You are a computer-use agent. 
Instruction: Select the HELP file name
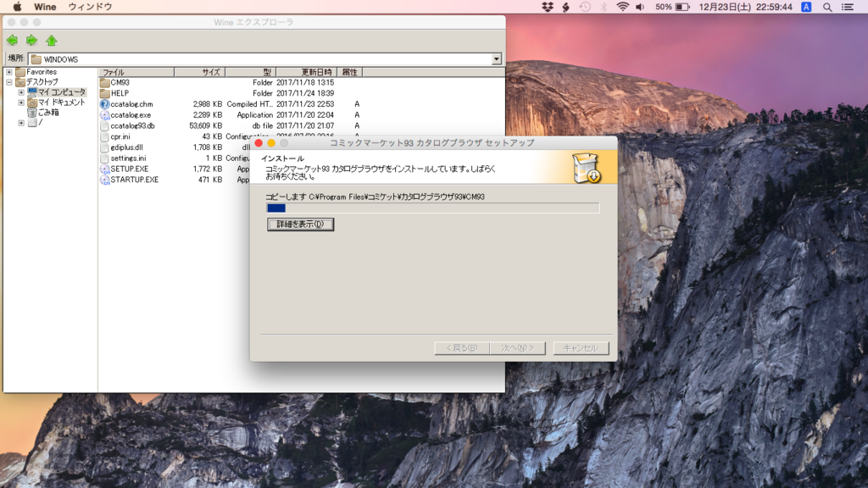click(120, 93)
